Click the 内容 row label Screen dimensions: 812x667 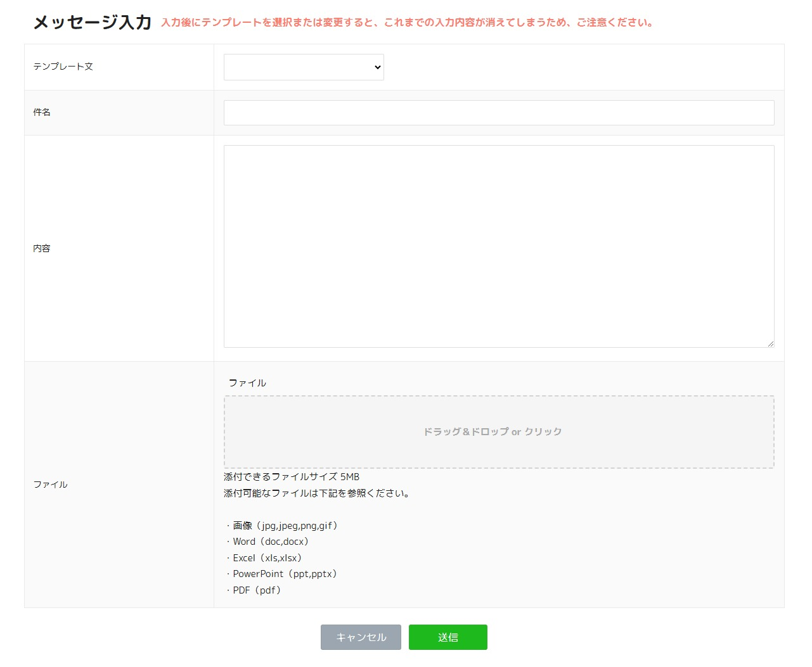pyautogui.click(x=42, y=248)
